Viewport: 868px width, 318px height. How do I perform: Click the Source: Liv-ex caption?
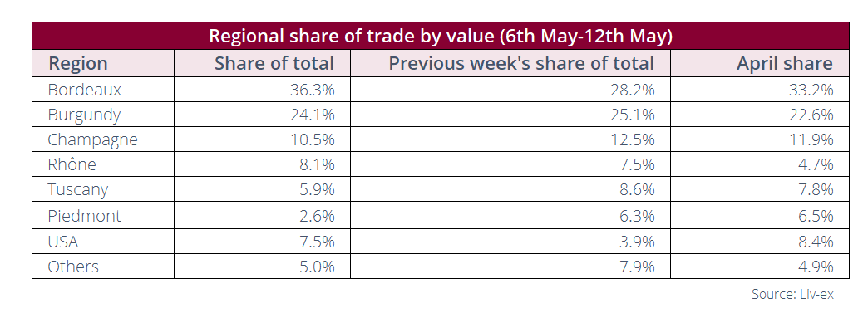point(792,294)
